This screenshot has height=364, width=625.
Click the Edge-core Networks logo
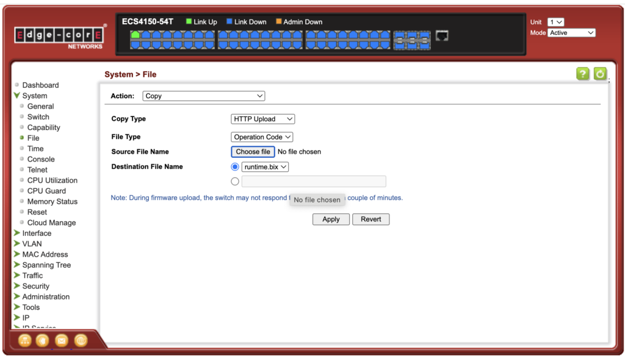coord(60,37)
